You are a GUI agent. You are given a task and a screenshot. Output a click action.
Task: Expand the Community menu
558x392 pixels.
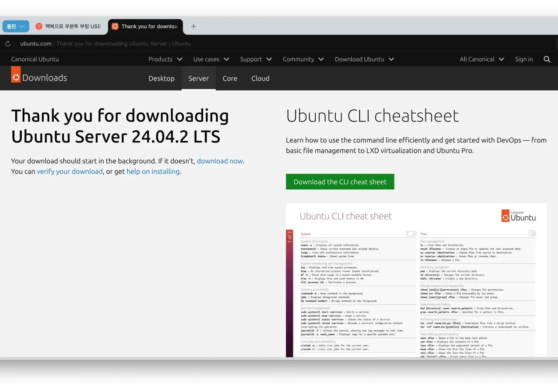click(x=303, y=59)
